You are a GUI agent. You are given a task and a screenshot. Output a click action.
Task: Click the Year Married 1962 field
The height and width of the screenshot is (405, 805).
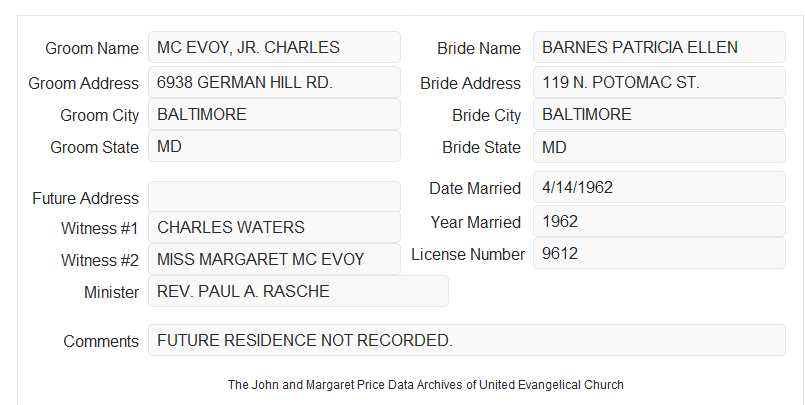point(659,221)
